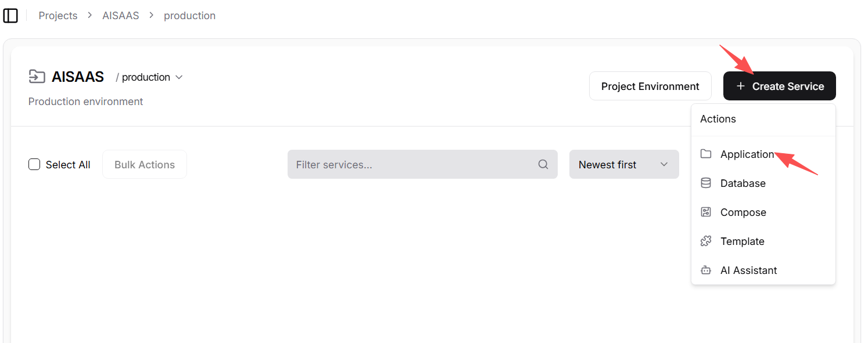Click the Database cylinder icon
868x343 pixels.
pyautogui.click(x=706, y=183)
